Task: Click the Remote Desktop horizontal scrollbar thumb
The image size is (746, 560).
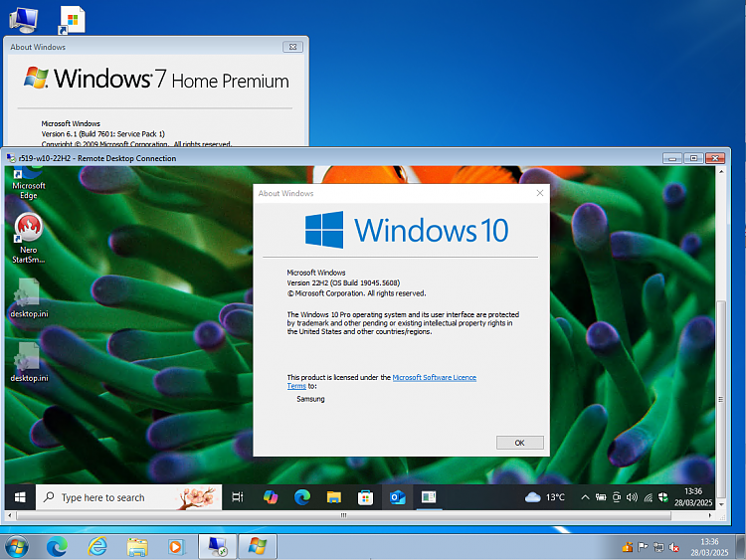Action: [343, 515]
